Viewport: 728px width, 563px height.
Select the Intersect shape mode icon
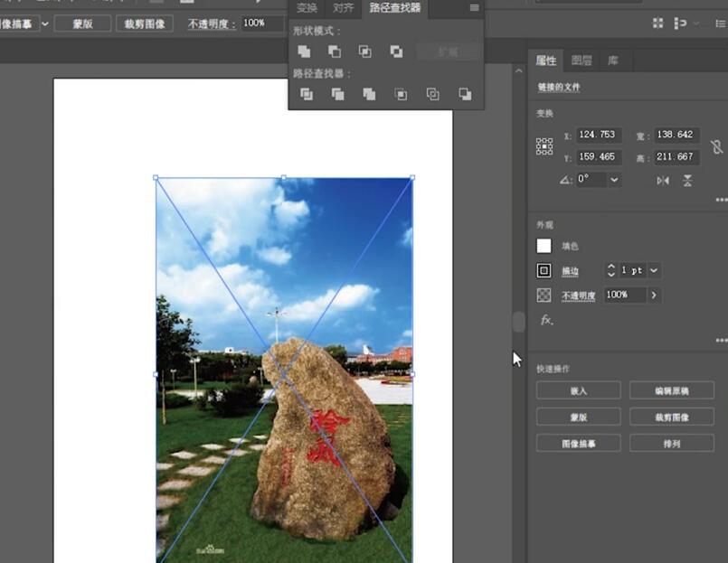tap(365, 52)
